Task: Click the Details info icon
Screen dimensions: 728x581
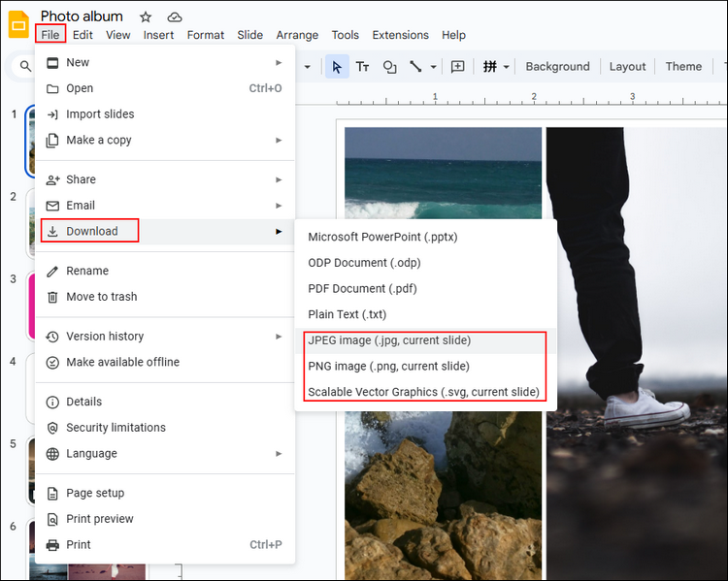Action: click(52, 402)
